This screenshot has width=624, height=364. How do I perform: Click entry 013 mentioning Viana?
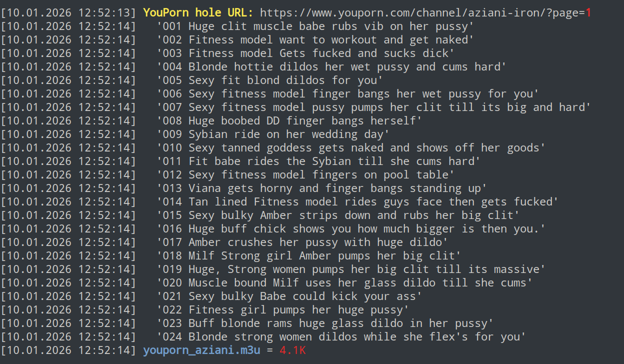pyautogui.click(x=322, y=188)
